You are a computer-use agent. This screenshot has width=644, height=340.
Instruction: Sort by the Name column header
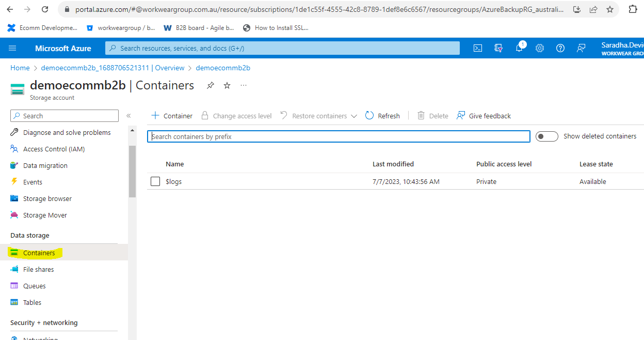175,164
